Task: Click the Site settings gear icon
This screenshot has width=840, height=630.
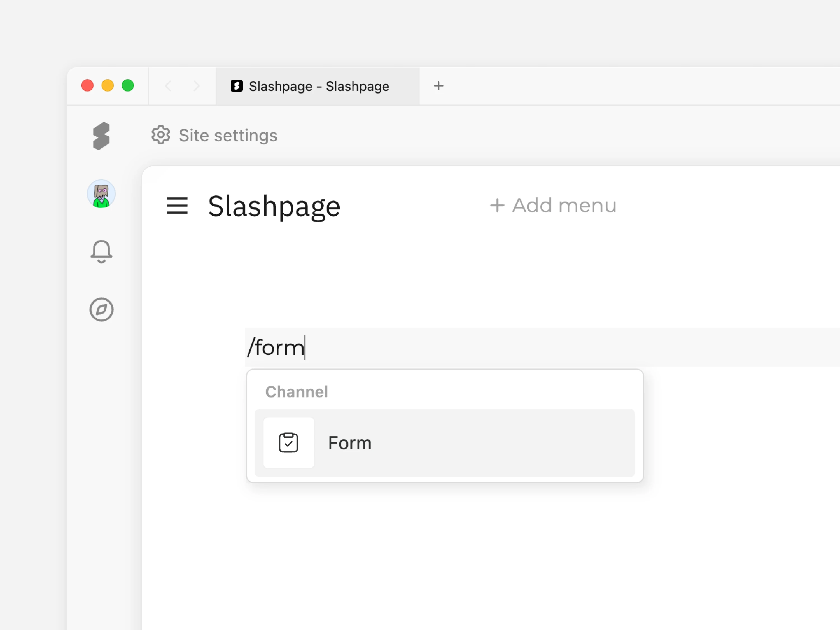Action: [161, 135]
